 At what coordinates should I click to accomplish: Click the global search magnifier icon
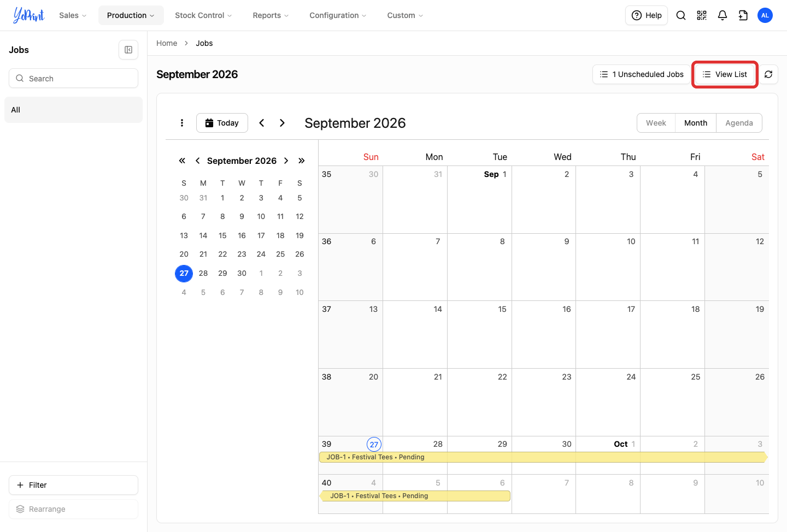click(x=681, y=15)
